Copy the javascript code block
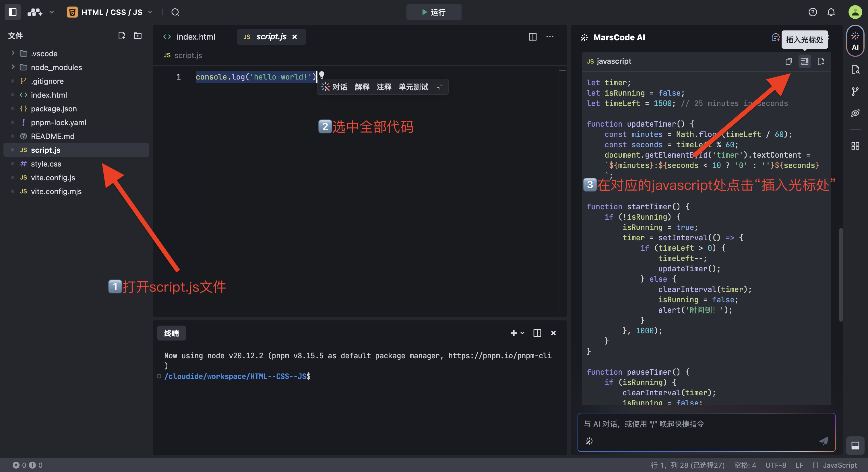868x472 pixels. point(788,61)
